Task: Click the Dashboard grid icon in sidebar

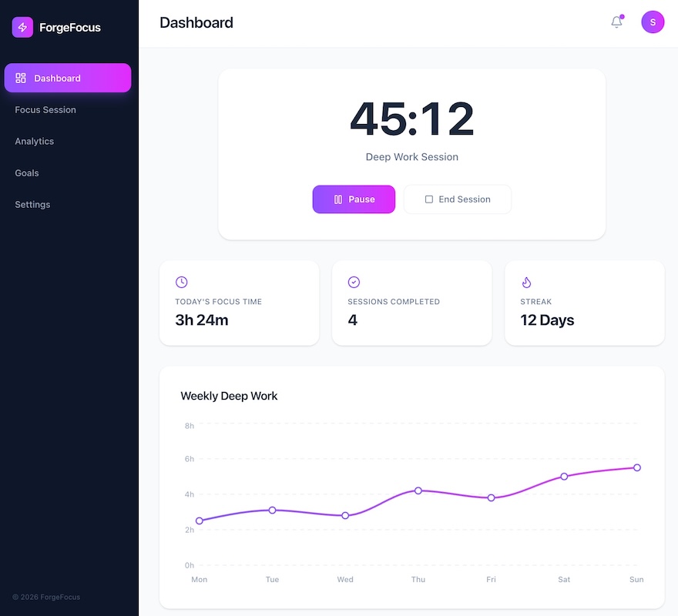Action: click(21, 78)
